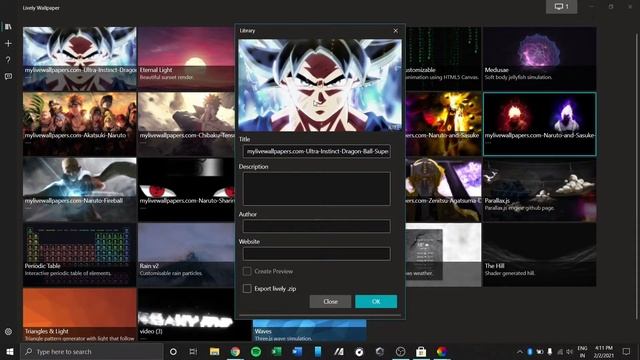Select the Akatsuki-Naruto wallpaper tile
This screenshot has height=360, width=640.
coord(80,124)
